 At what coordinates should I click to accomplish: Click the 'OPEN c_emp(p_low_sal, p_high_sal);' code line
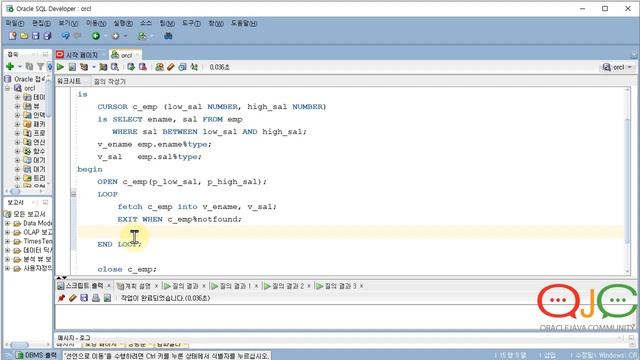pyautogui.click(x=182, y=182)
